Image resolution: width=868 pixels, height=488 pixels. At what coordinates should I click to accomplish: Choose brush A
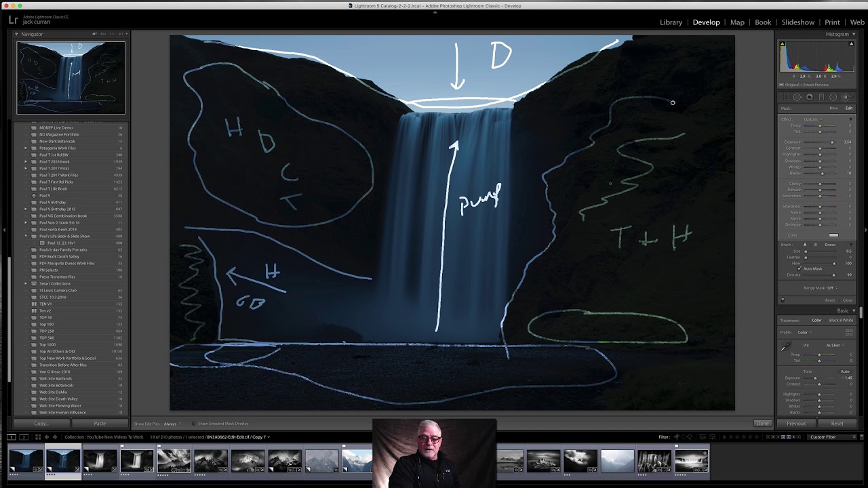pyautogui.click(x=806, y=245)
